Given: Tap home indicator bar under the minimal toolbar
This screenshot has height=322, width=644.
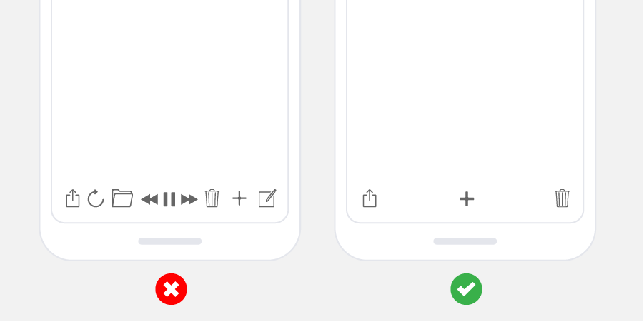Looking at the screenshot, I should [465, 241].
